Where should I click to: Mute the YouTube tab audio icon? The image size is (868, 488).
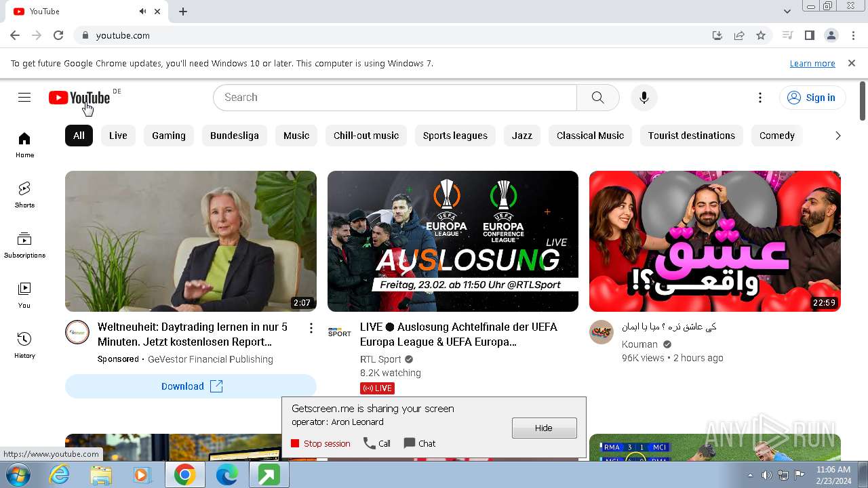(x=142, y=12)
